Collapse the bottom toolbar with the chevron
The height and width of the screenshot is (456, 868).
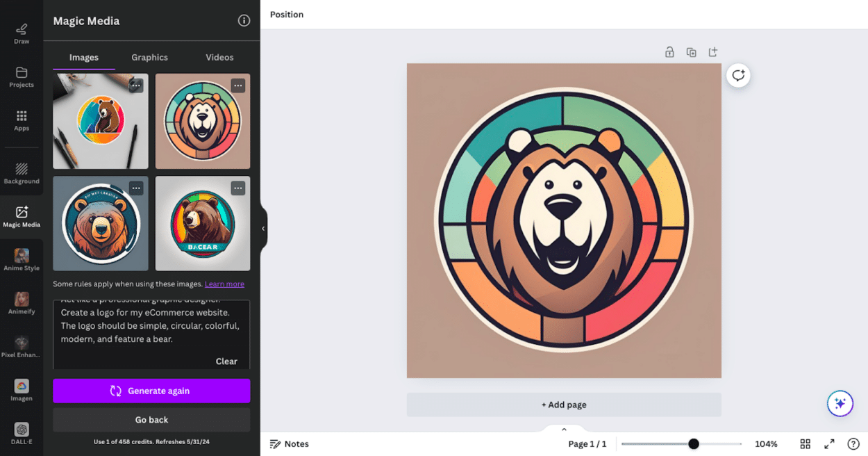pos(564,429)
